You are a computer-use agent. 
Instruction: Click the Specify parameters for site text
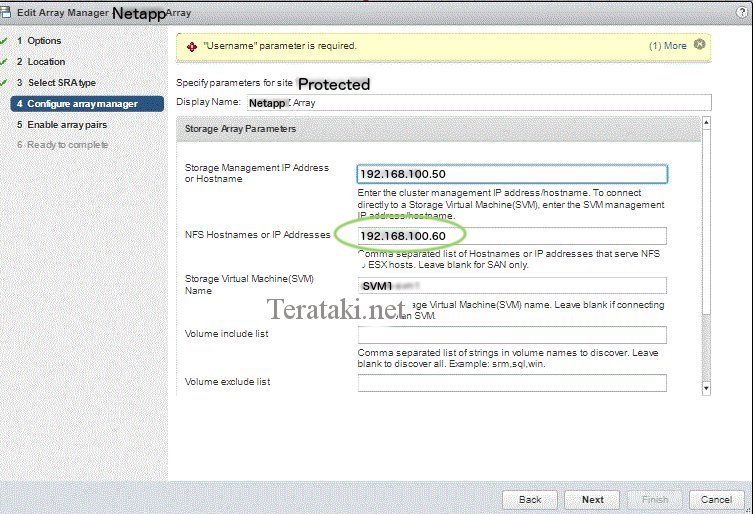click(234, 83)
